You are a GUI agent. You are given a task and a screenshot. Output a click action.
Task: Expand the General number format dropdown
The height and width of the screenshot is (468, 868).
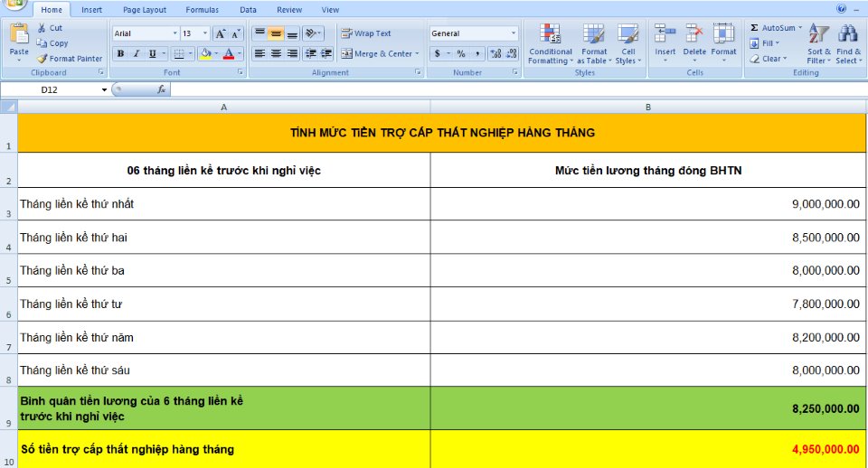point(514,33)
